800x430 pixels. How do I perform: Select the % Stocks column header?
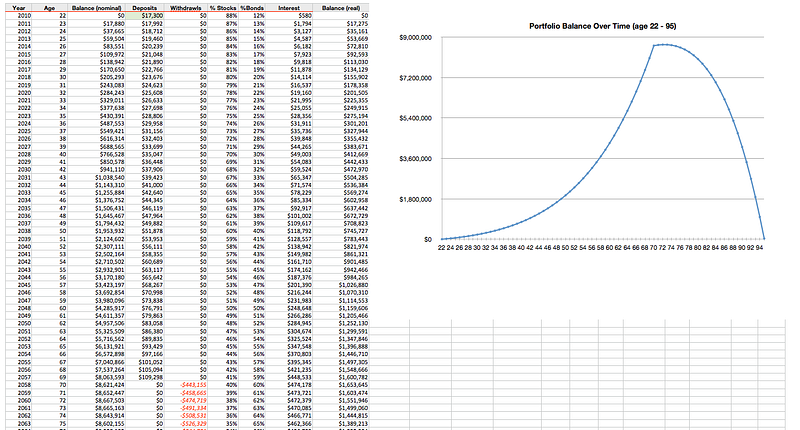point(223,8)
